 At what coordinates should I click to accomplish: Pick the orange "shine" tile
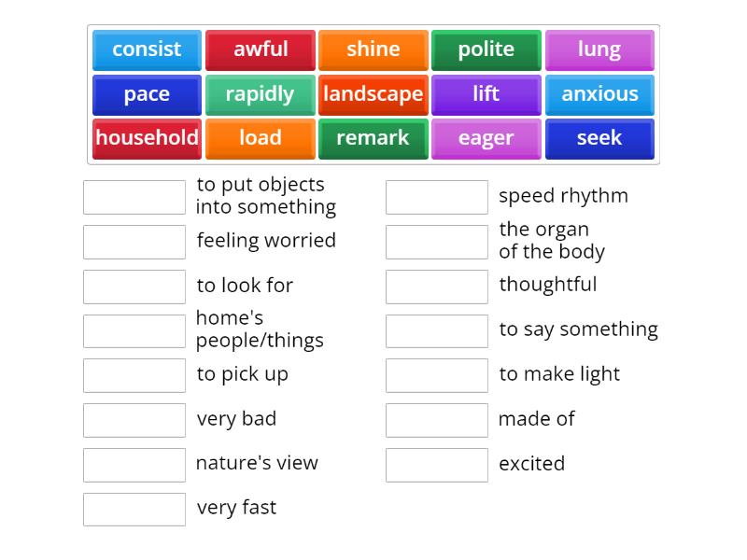373,49
